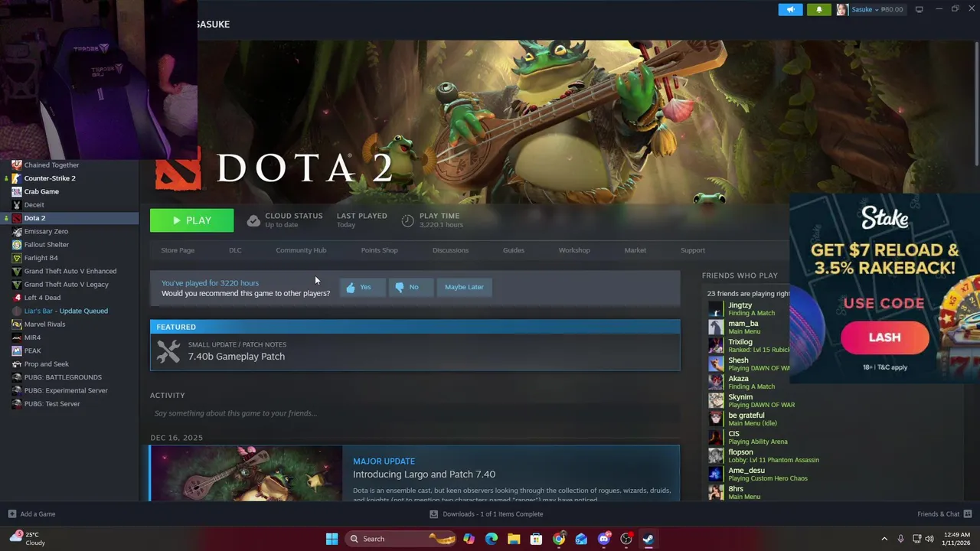Click the LASH code button in Stake ad

(x=884, y=337)
